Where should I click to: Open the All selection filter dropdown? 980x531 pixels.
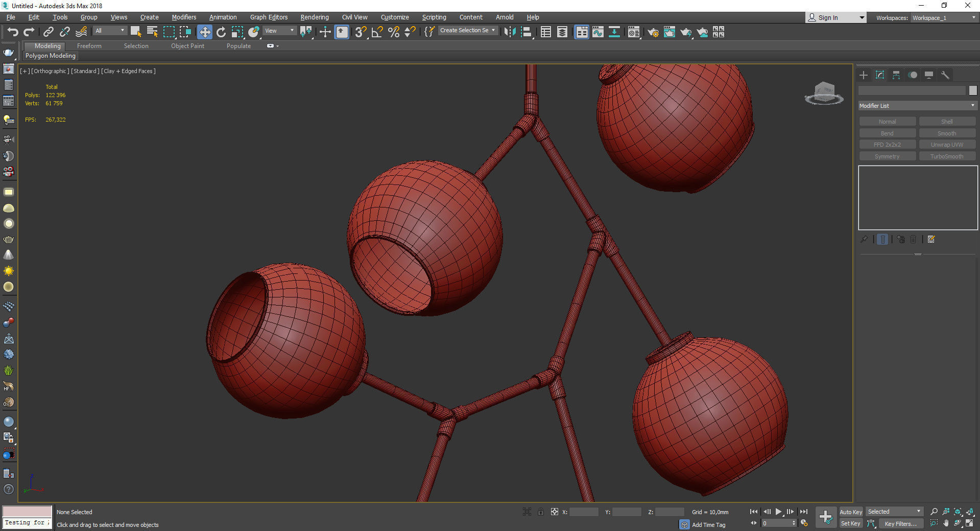(110, 31)
